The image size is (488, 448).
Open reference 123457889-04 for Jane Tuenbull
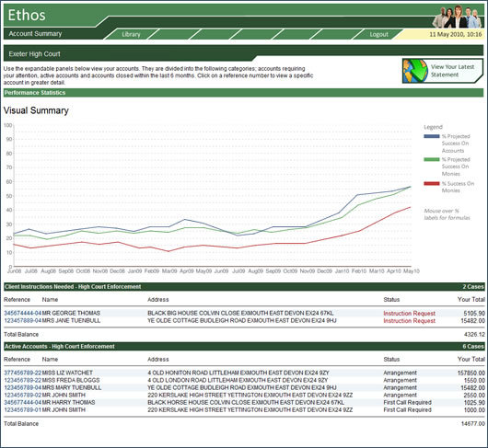(22, 320)
